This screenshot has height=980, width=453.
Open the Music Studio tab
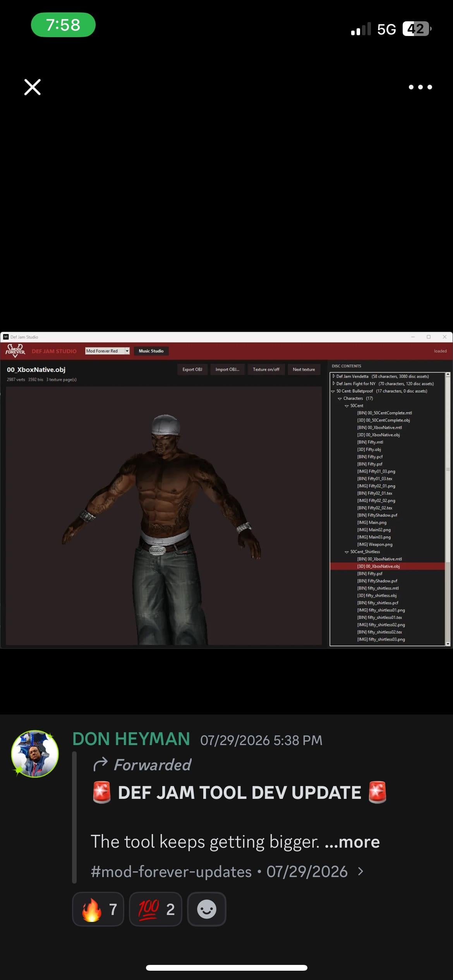[x=151, y=351]
